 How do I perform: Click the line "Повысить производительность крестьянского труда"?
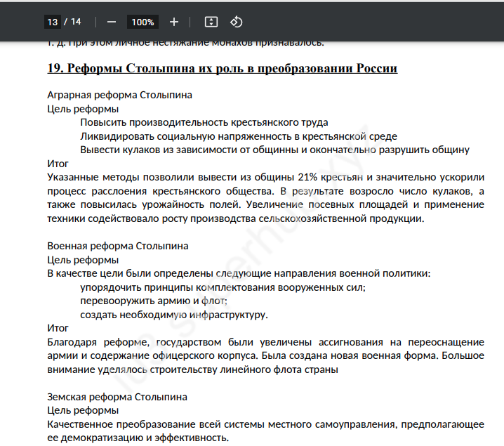pyautogui.click(x=204, y=122)
